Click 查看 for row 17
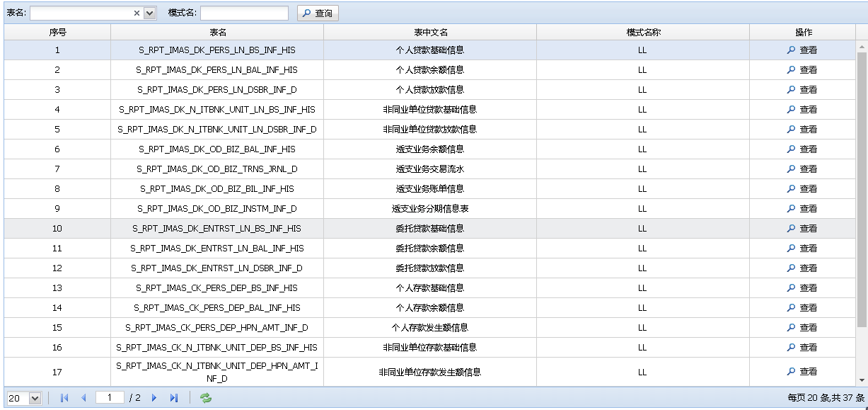 (802, 372)
